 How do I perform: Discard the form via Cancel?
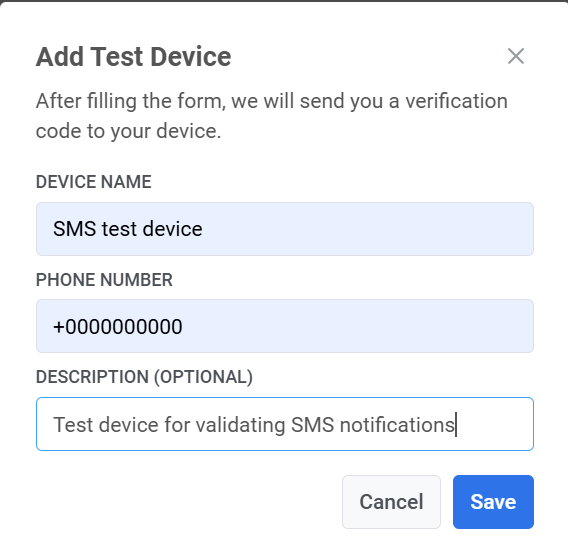click(391, 502)
